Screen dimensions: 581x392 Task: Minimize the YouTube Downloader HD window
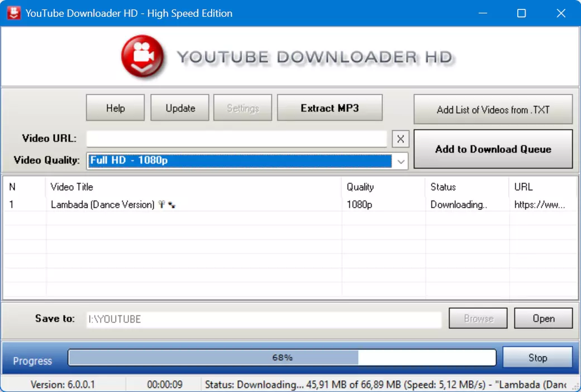click(483, 13)
